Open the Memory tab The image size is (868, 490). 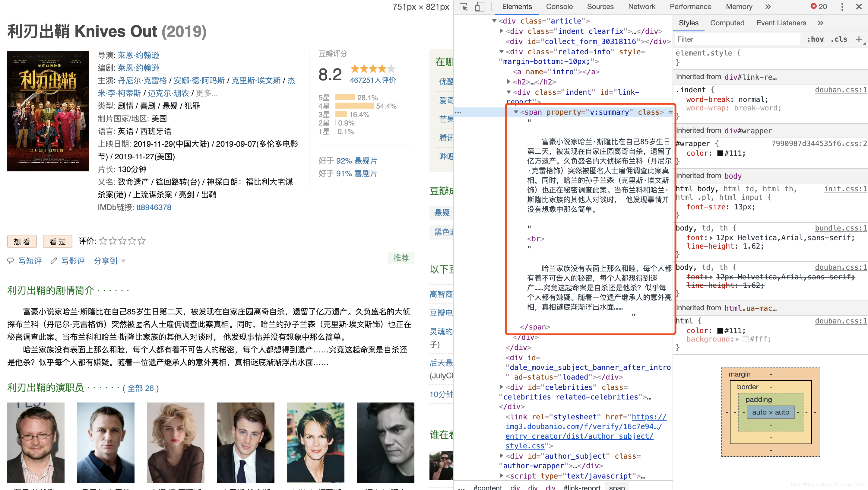tap(739, 7)
